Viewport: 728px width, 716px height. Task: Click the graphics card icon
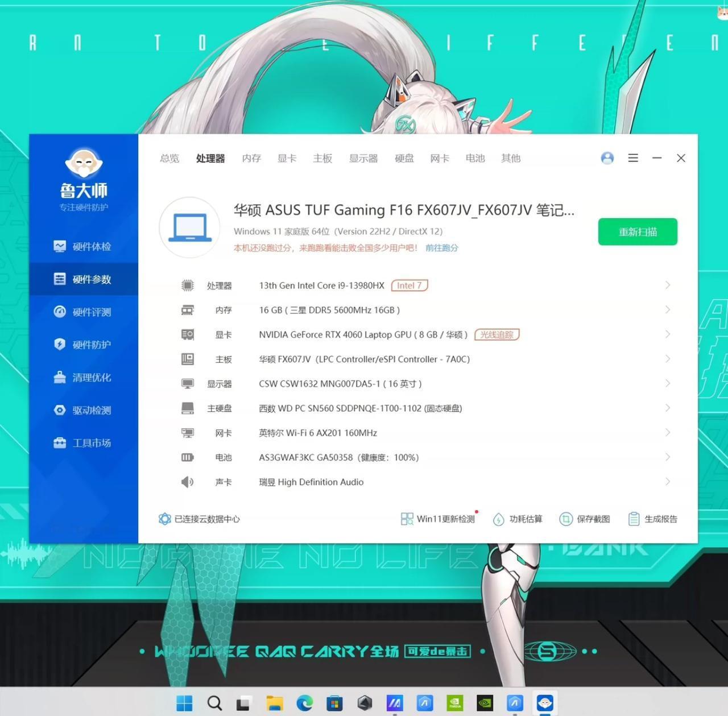188,334
